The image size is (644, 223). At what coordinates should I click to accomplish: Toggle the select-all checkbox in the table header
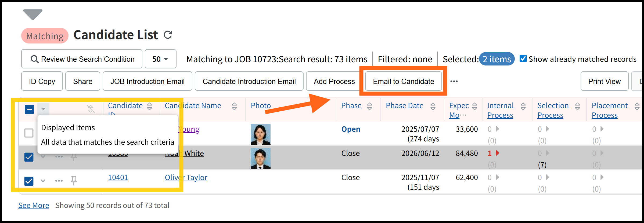(x=29, y=109)
